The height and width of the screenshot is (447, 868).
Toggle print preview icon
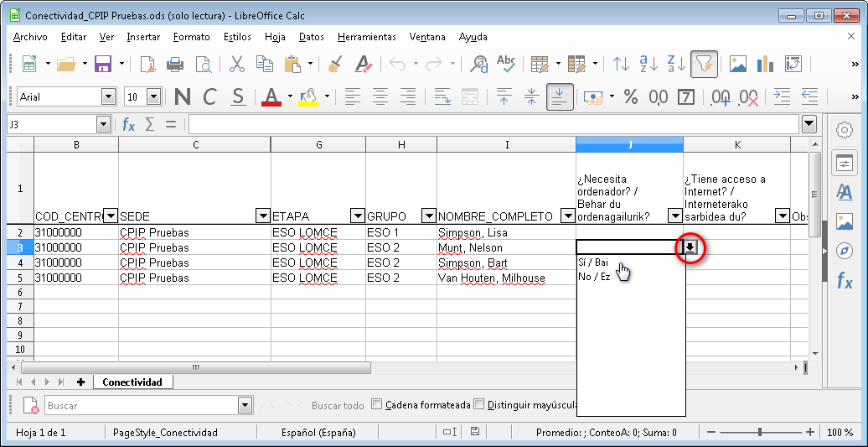click(x=203, y=65)
